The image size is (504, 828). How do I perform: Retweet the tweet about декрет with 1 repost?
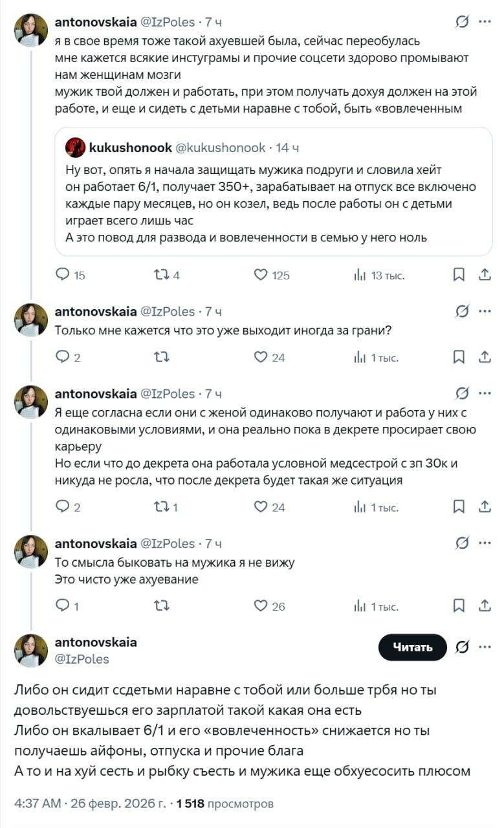161,507
